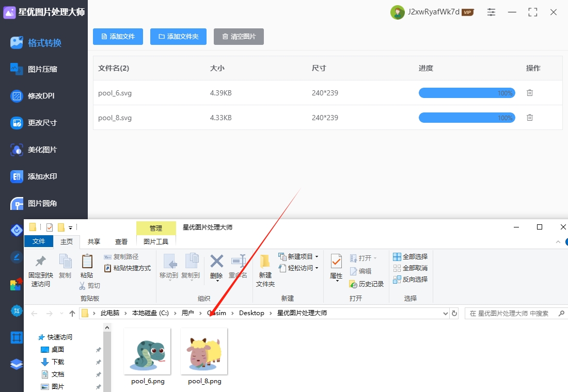Switch to the 查看 ribbon tab
The image size is (568, 392).
pos(121,241)
